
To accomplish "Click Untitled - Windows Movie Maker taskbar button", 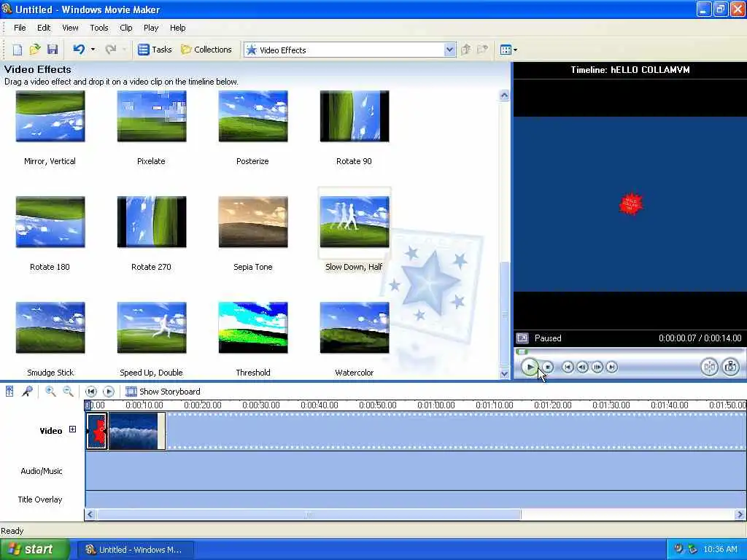I will [x=135, y=550].
